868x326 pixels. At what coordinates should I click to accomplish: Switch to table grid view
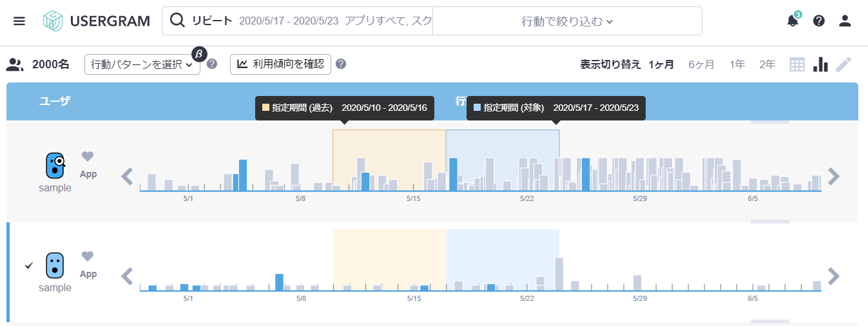(797, 64)
